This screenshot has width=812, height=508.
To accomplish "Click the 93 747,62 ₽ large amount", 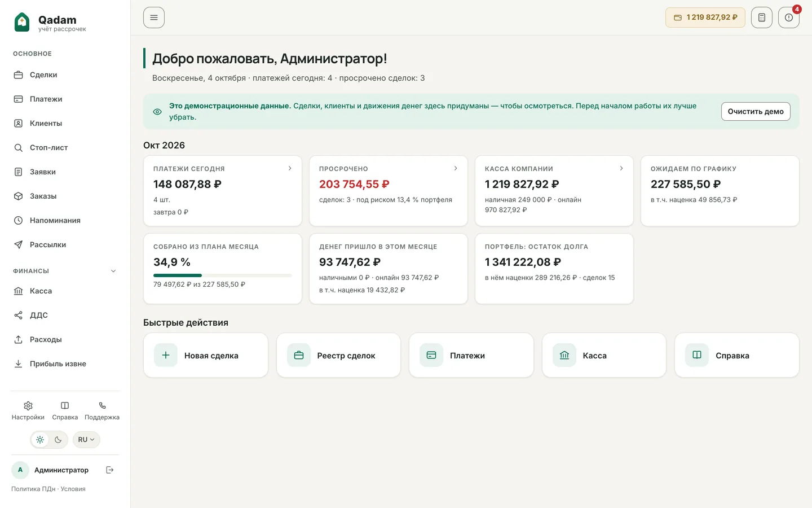I will pos(350,262).
